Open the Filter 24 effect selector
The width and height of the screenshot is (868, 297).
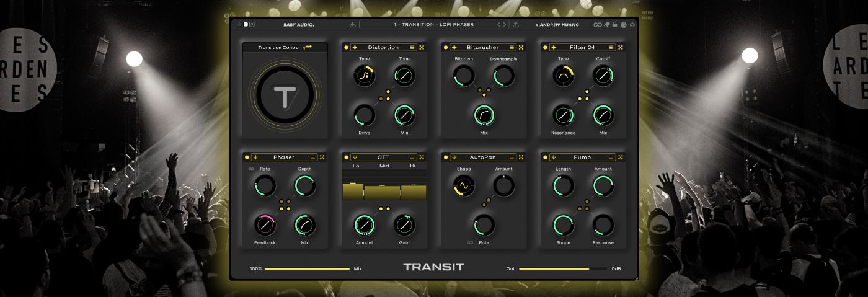582,47
